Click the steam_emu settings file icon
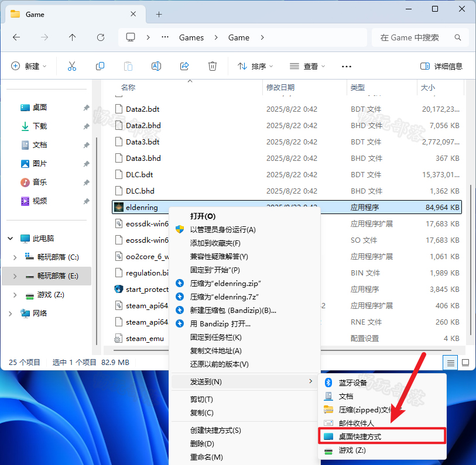476x465 pixels. coord(119,338)
